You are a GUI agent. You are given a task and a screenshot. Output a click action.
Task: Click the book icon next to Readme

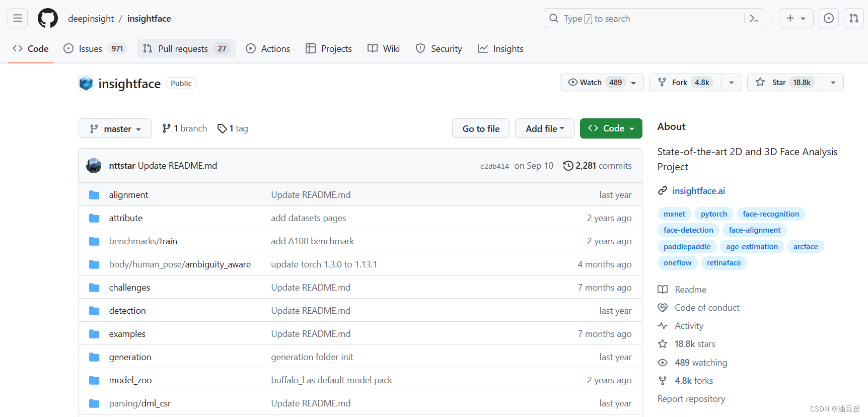point(663,290)
